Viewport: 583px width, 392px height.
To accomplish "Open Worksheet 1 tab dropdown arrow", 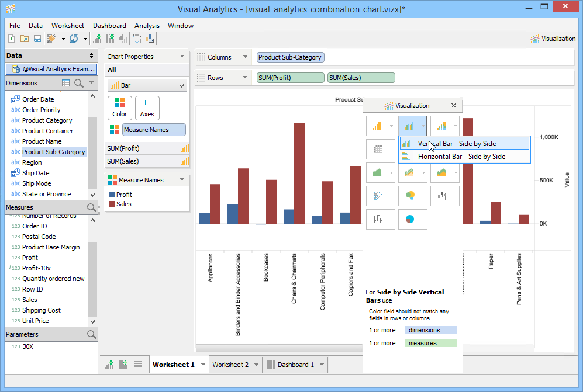I will [x=203, y=365].
